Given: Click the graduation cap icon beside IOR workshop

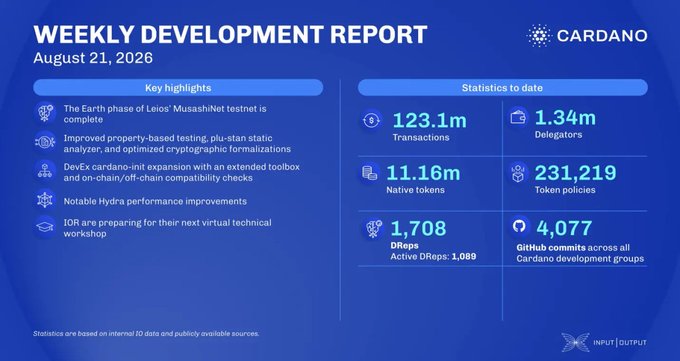Looking at the screenshot, I should [x=45, y=227].
